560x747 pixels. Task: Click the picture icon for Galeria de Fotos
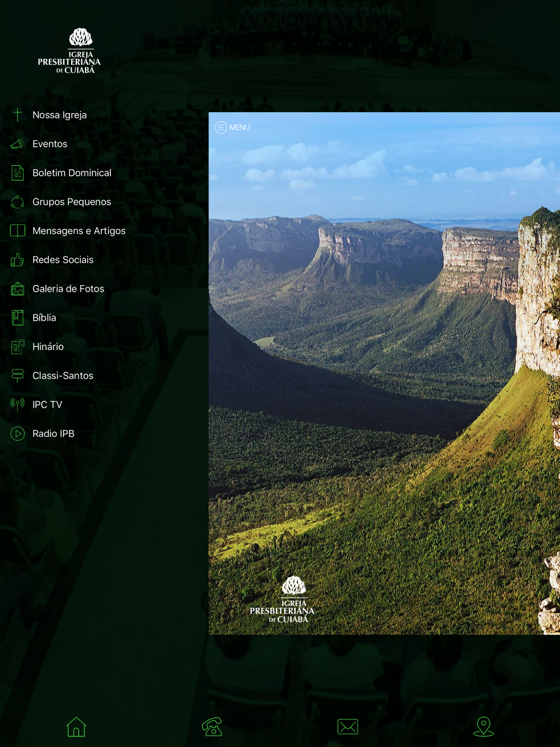(x=18, y=289)
